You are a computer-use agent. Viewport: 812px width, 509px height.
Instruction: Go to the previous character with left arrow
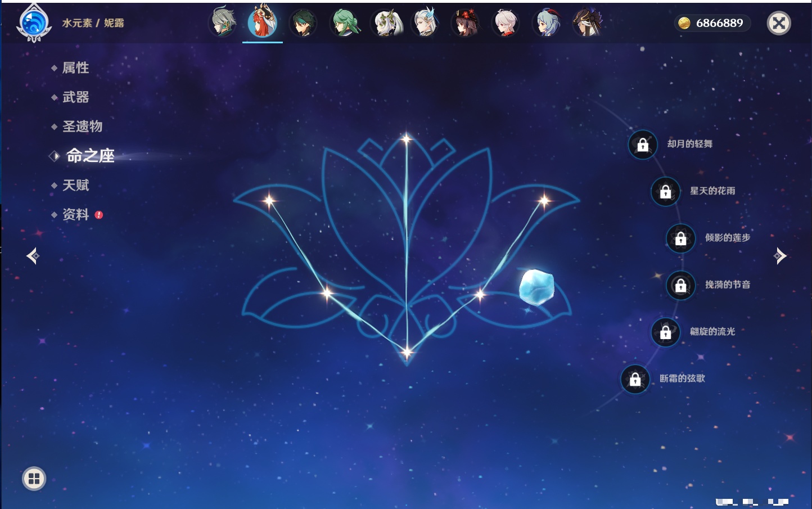(33, 256)
